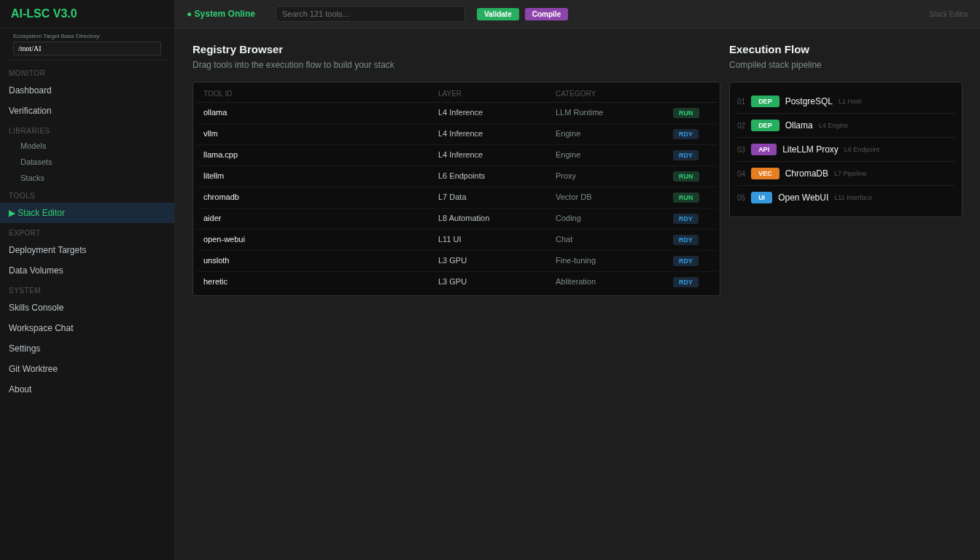980x560 pixels.
Task: Click RDY badge for aider
Action: 685,219
